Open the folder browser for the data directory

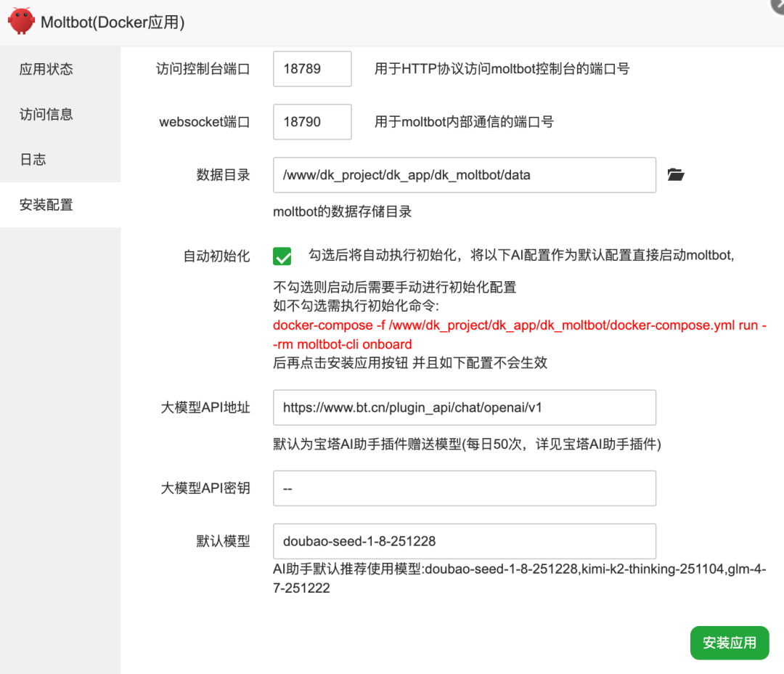coord(675,174)
